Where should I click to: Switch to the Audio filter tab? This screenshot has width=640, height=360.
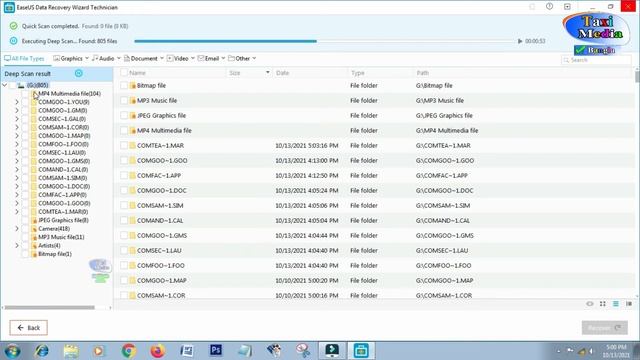(x=103, y=58)
